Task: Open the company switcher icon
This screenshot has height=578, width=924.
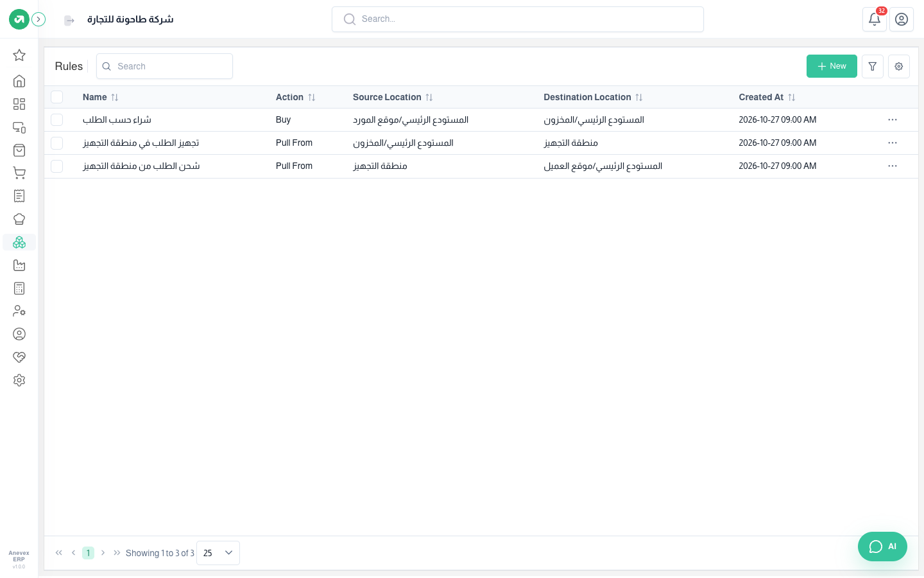Action: 69,21
